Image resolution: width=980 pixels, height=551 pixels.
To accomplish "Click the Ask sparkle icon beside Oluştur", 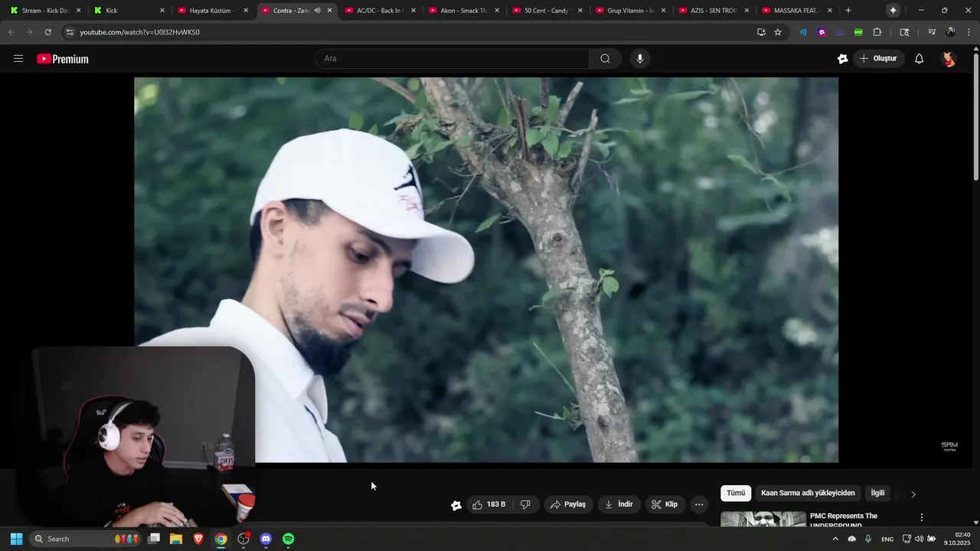I will 842,59.
